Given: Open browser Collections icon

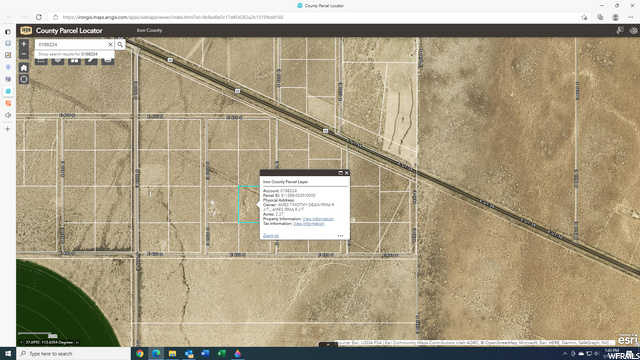Looking at the screenshot, I should (600, 17).
